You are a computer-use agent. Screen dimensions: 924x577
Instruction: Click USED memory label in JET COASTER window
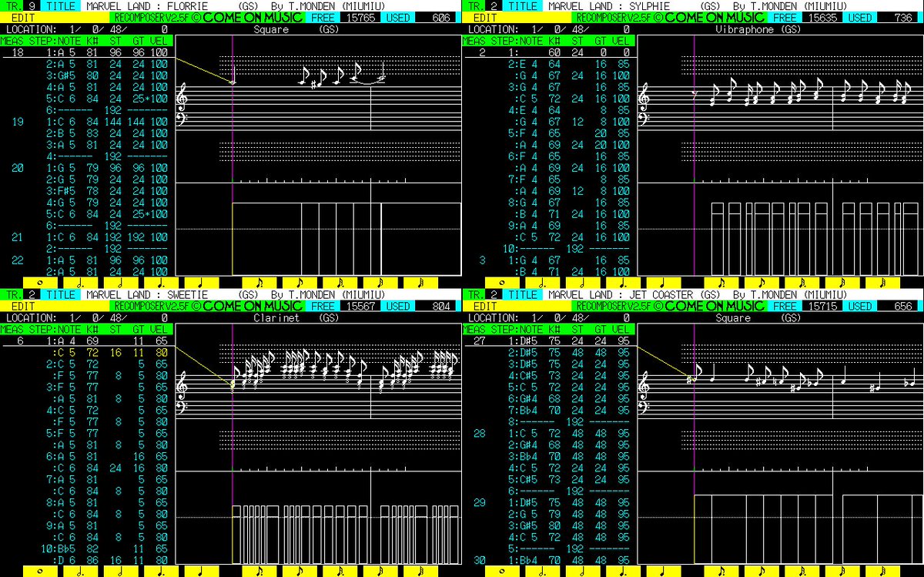coord(860,306)
